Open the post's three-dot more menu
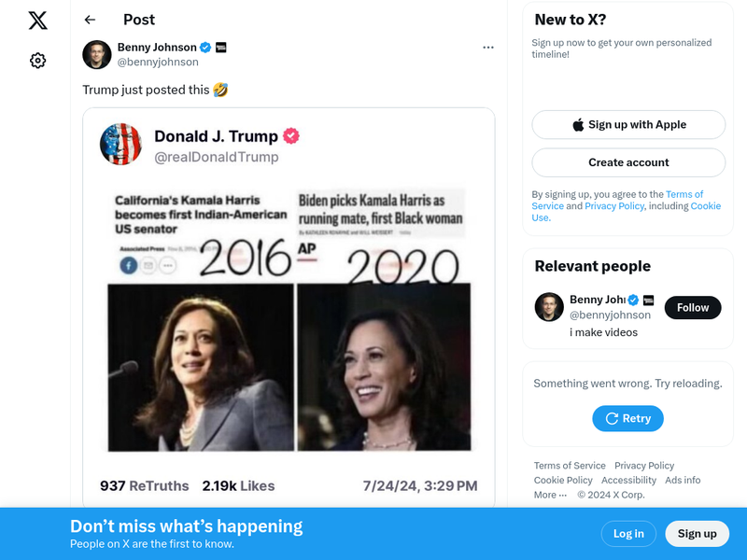Image resolution: width=747 pixels, height=560 pixels. click(487, 48)
